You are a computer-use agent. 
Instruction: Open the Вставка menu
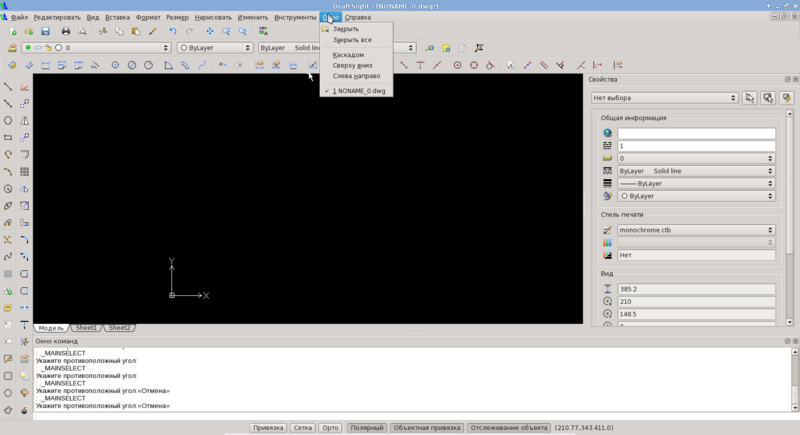point(117,17)
